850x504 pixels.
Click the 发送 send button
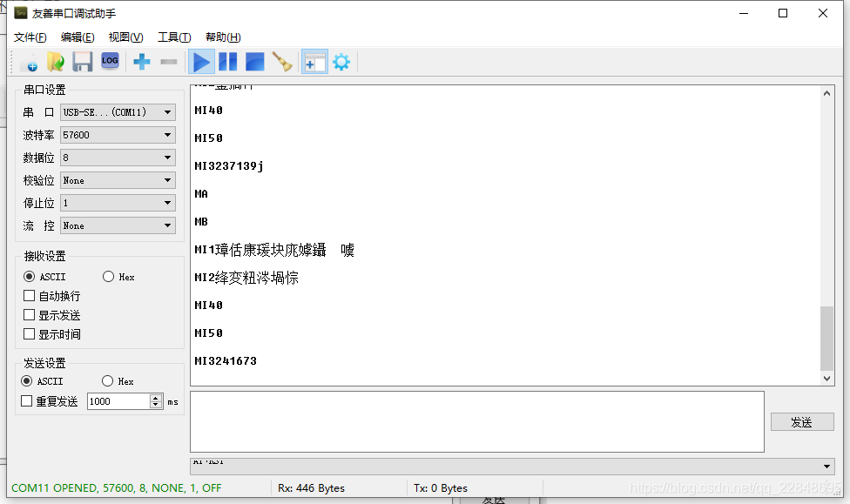point(802,422)
